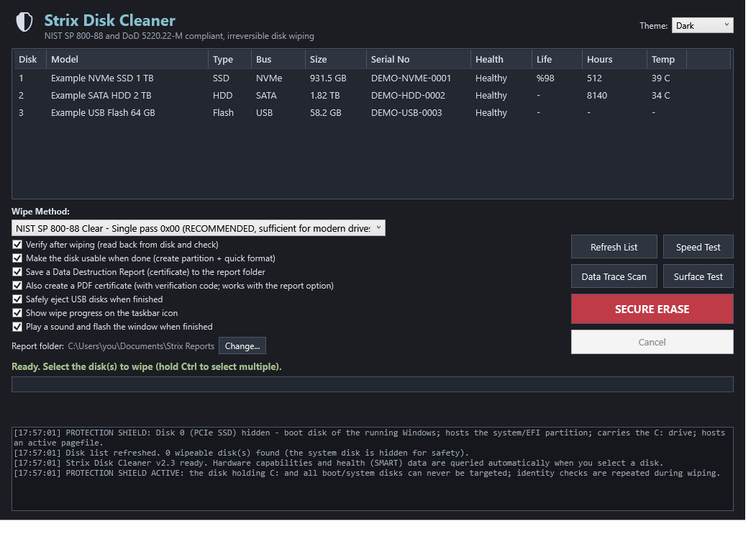The height and width of the screenshot is (547, 756).
Task: Click serial DEMO-USB-0003
Action: [x=406, y=113]
